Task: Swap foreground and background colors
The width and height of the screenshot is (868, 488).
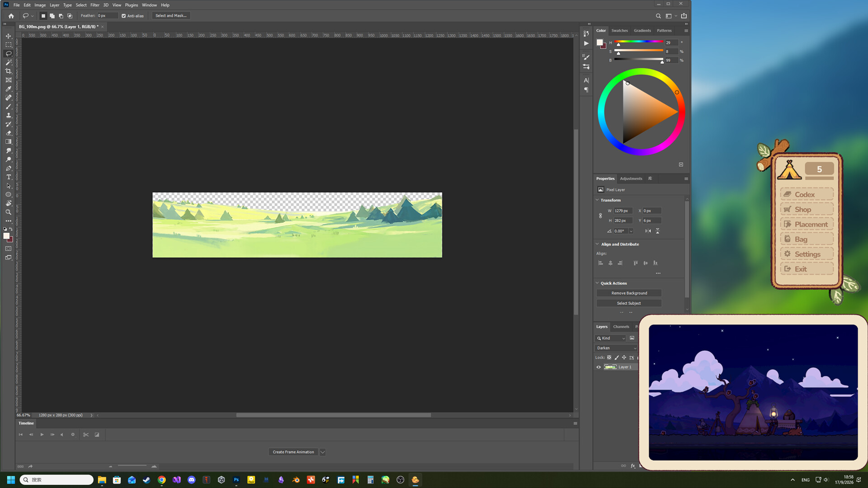Action: 11,229
